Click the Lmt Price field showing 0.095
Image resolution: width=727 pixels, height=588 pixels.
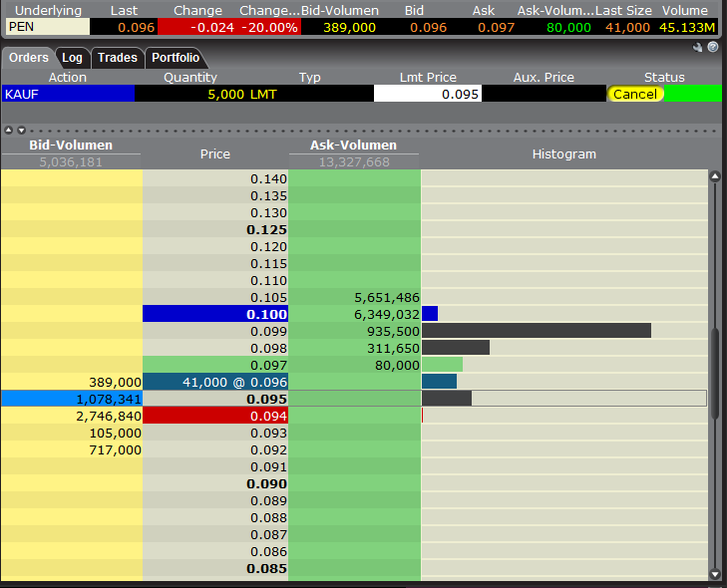427,94
